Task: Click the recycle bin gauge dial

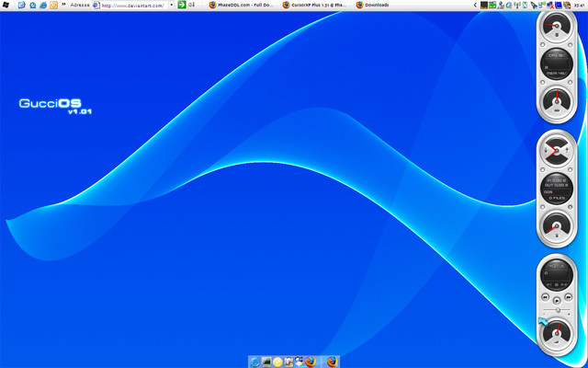Action: (557, 226)
